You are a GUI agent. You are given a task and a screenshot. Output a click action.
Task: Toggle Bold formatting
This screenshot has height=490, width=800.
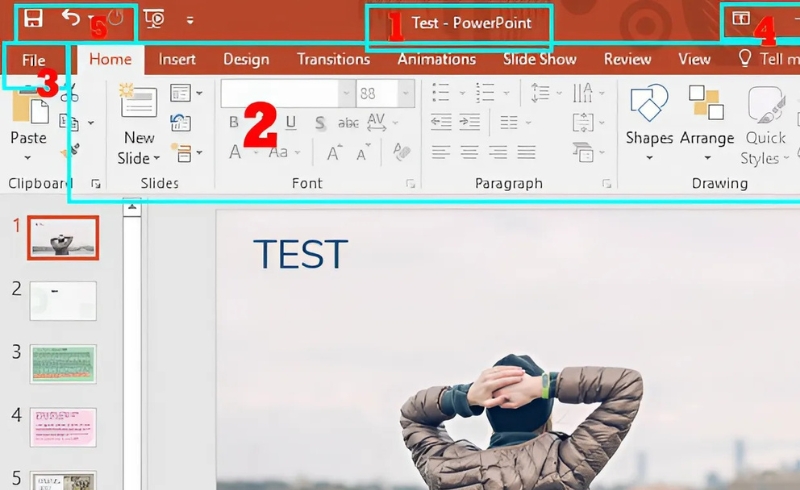[234, 122]
